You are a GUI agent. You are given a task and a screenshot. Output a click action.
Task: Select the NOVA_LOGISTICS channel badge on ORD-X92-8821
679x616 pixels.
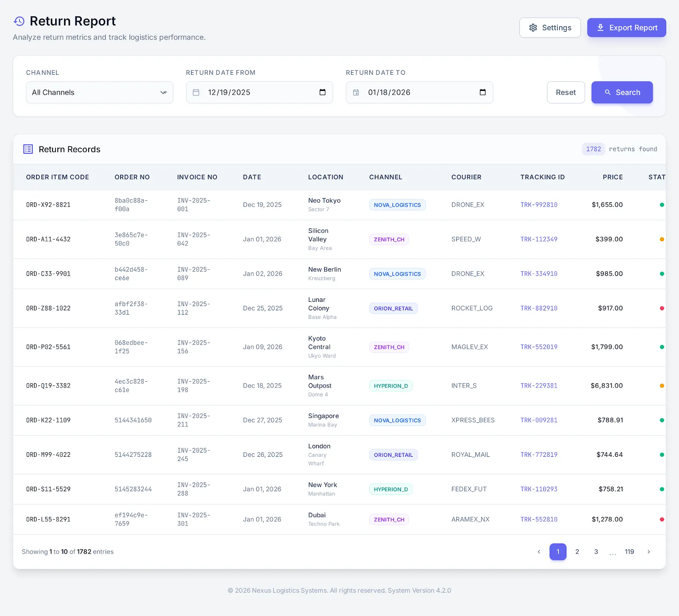[x=397, y=205]
